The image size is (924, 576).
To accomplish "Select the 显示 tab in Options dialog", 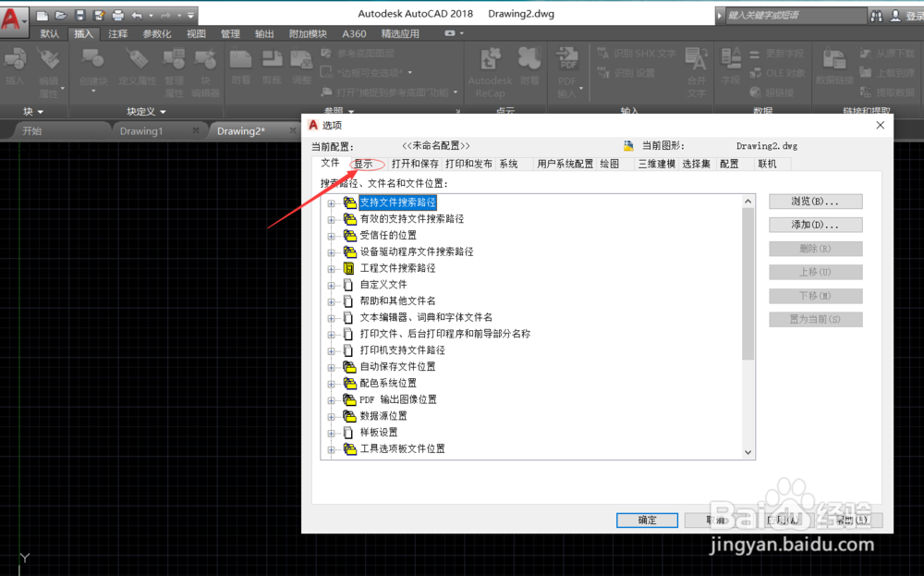I will 363,164.
